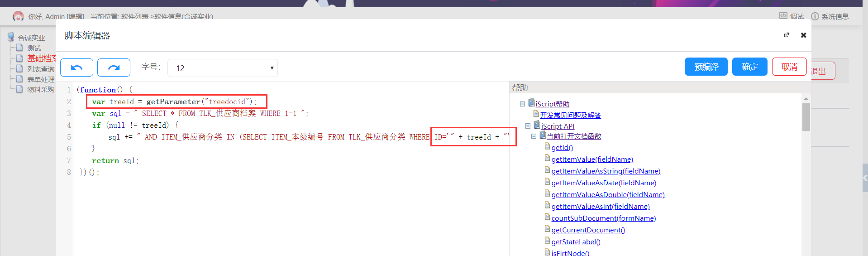Click the help panel scroll-up arrow

806,98
